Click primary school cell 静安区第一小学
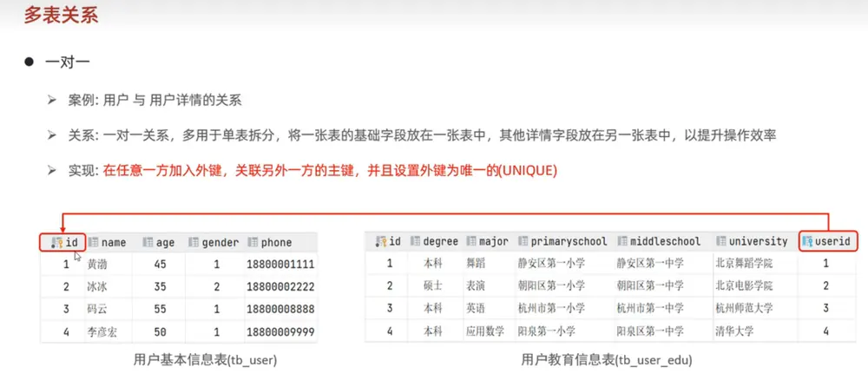 (551, 263)
